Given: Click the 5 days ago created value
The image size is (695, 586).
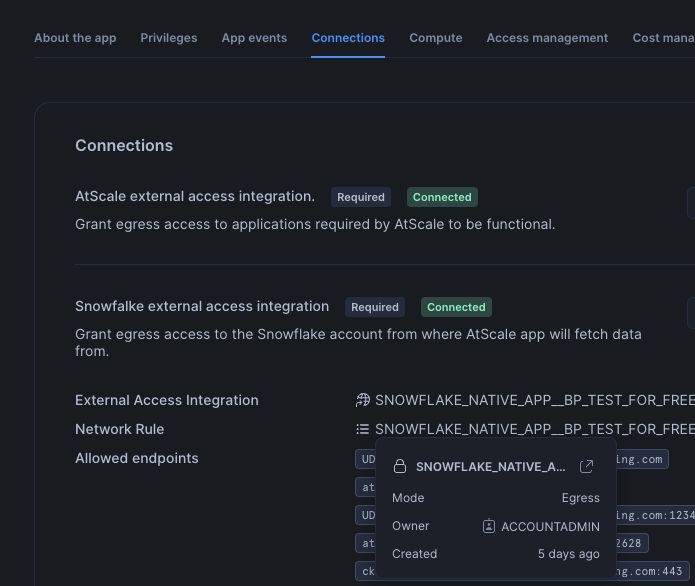Looking at the screenshot, I should pos(569,554).
